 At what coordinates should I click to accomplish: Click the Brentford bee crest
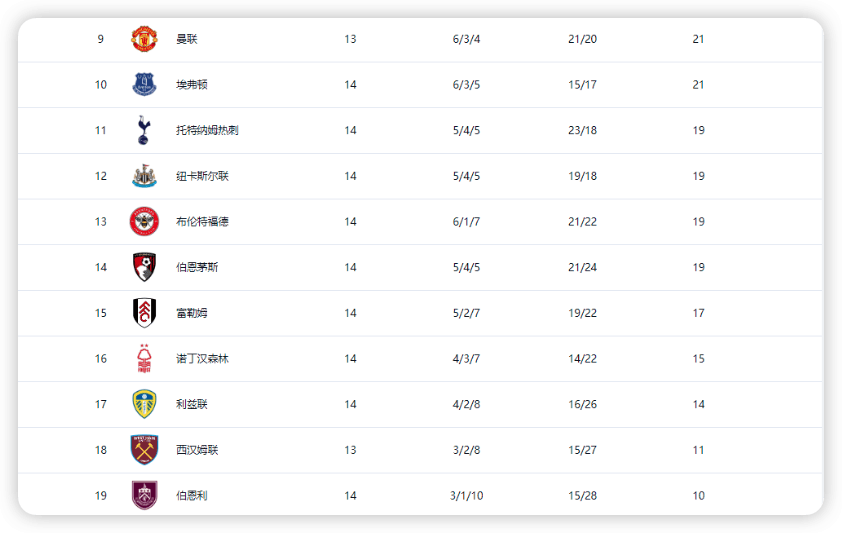144,221
